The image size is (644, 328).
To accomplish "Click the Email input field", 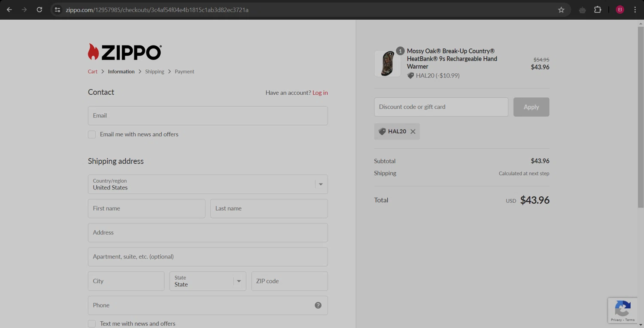I will click(208, 116).
